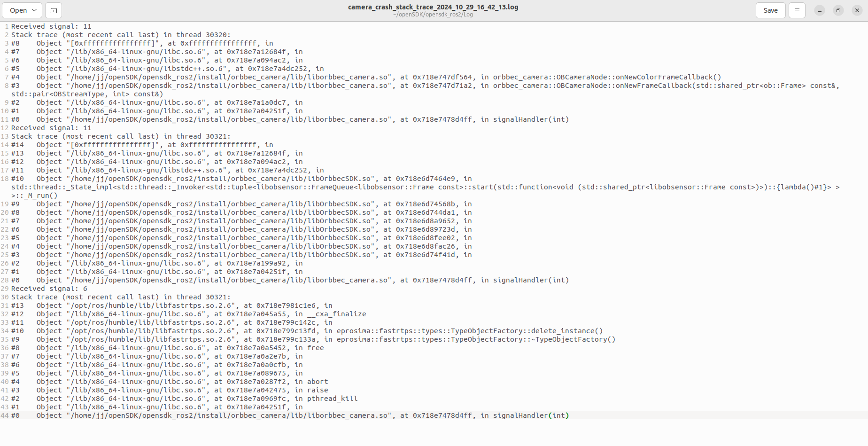Click the Open button in header bar
868x446 pixels.
(x=18, y=10)
